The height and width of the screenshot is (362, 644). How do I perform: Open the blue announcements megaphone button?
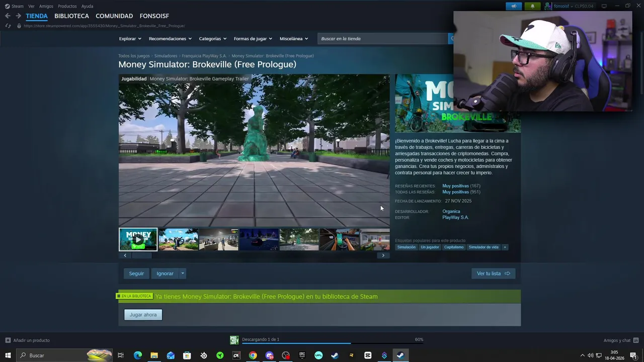click(514, 6)
